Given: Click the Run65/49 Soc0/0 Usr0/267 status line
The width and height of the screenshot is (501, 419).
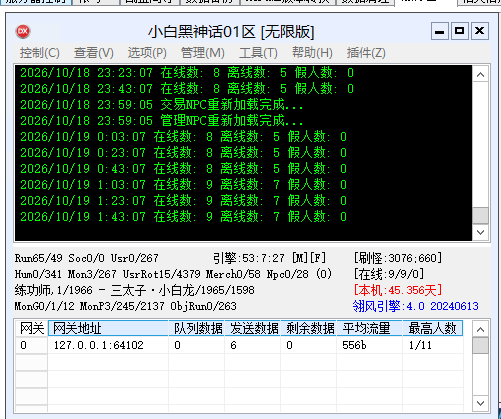Looking at the screenshot, I should [86, 258].
